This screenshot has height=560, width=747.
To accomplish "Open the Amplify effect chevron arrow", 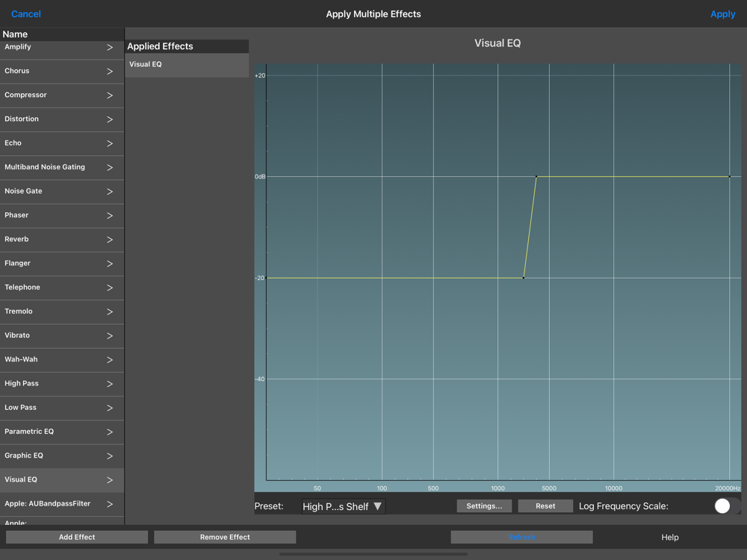I will pyautogui.click(x=110, y=47).
